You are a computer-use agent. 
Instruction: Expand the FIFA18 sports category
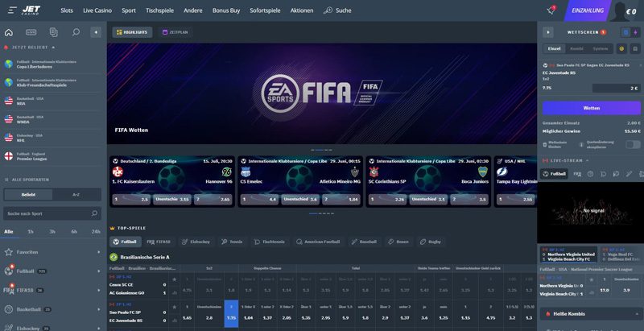(x=98, y=291)
